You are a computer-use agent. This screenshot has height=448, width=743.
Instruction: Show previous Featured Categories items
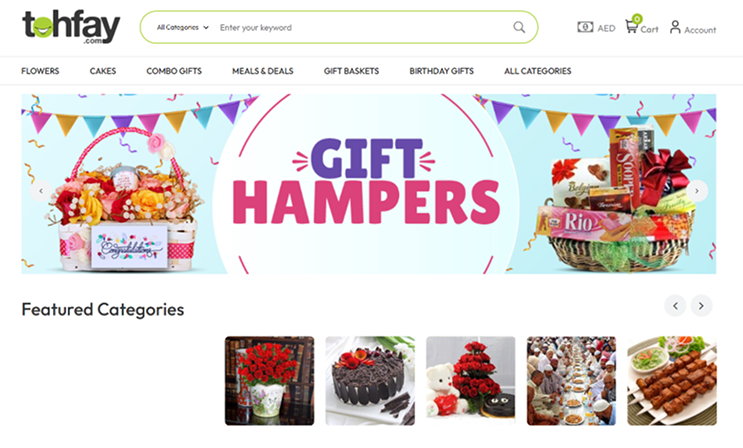click(675, 306)
